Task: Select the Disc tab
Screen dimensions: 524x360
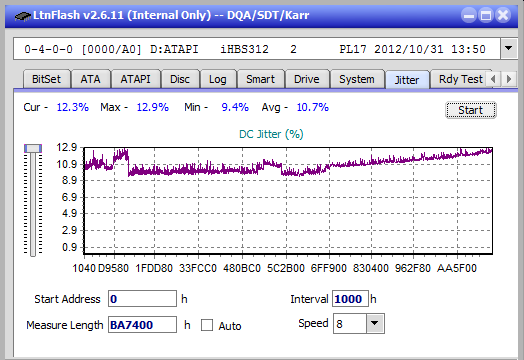Action: [x=180, y=79]
